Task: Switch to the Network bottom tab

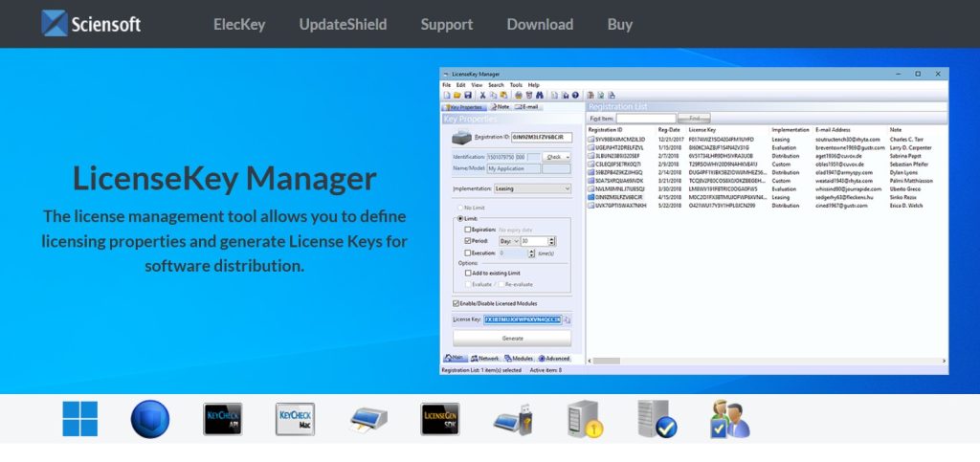Action: tap(485, 359)
